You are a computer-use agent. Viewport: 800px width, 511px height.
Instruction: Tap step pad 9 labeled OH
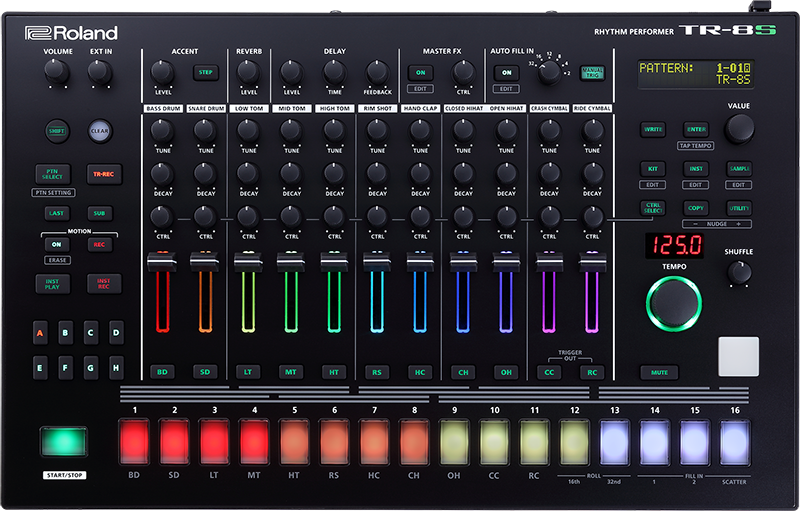tap(454, 442)
